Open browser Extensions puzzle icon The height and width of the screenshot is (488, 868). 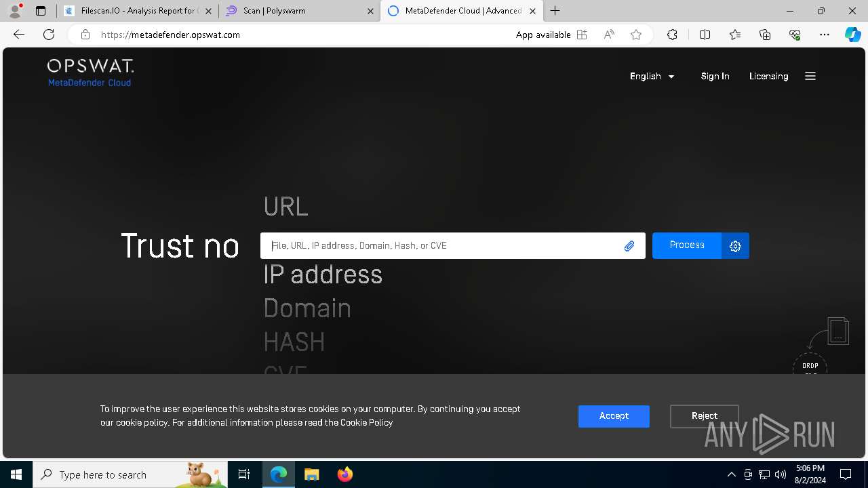coord(672,35)
